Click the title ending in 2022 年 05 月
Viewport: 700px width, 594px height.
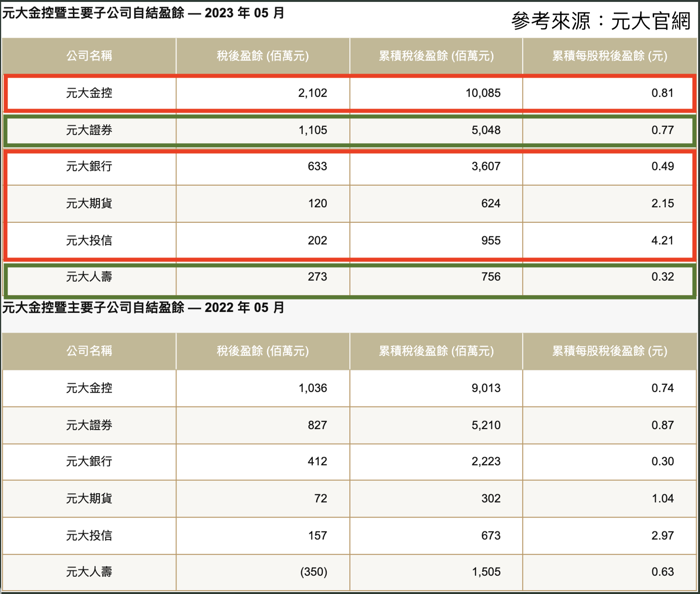143,307
